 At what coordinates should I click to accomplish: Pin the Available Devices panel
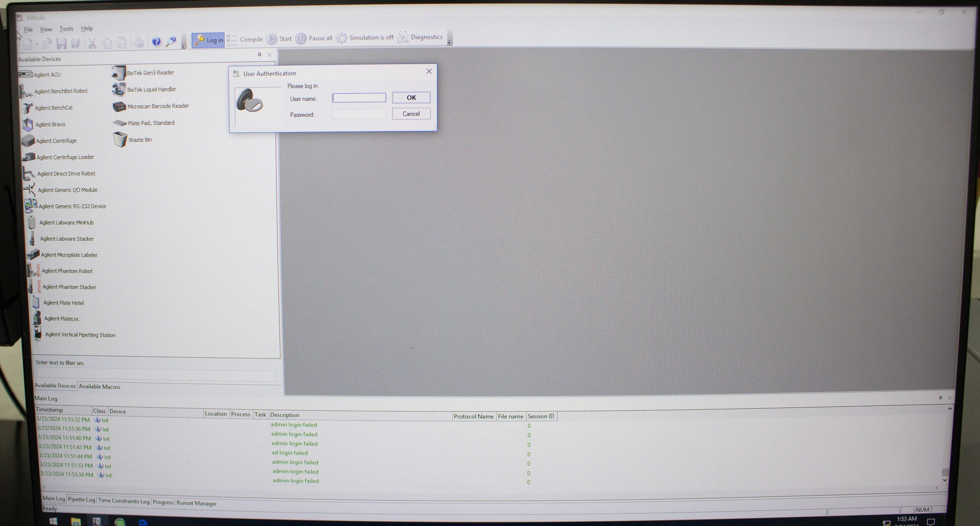[259, 55]
